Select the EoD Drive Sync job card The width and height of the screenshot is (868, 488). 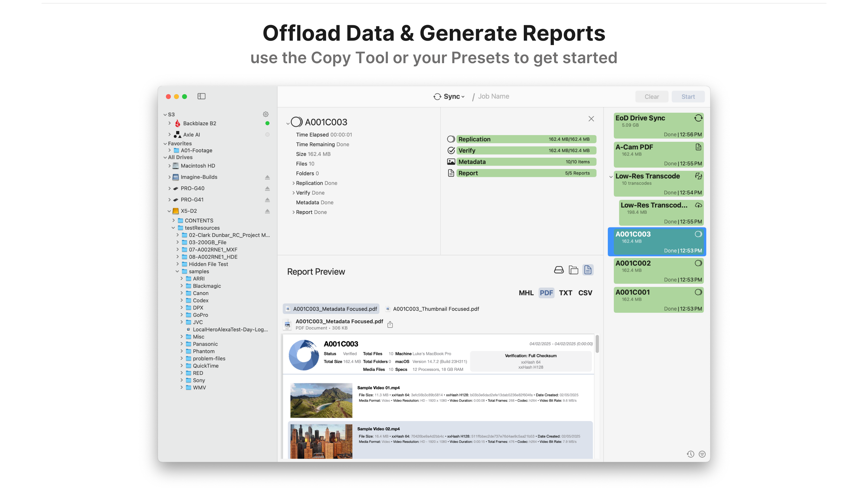pyautogui.click(x=658, y=126)
